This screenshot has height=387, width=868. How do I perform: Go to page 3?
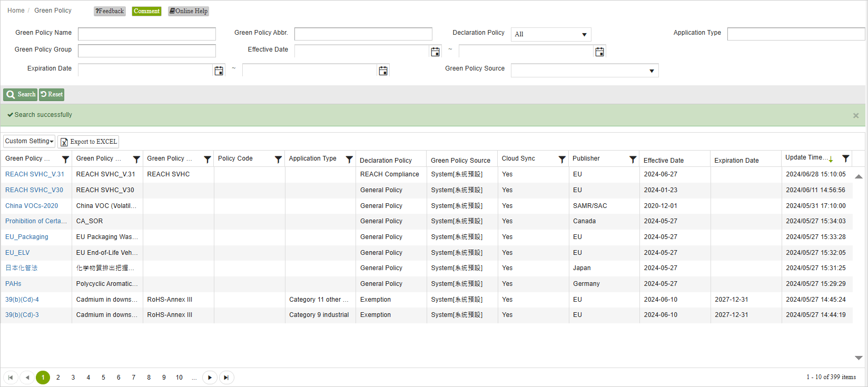(x=73, y=378)
